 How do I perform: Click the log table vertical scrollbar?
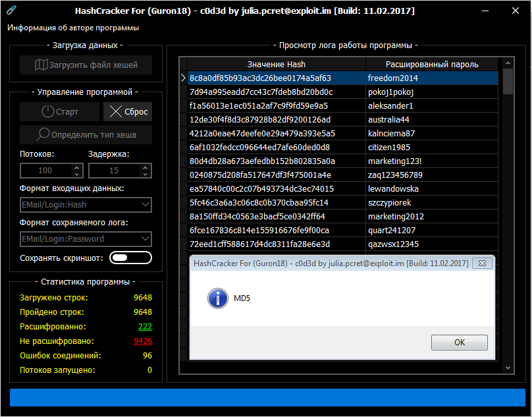point(508,217)
